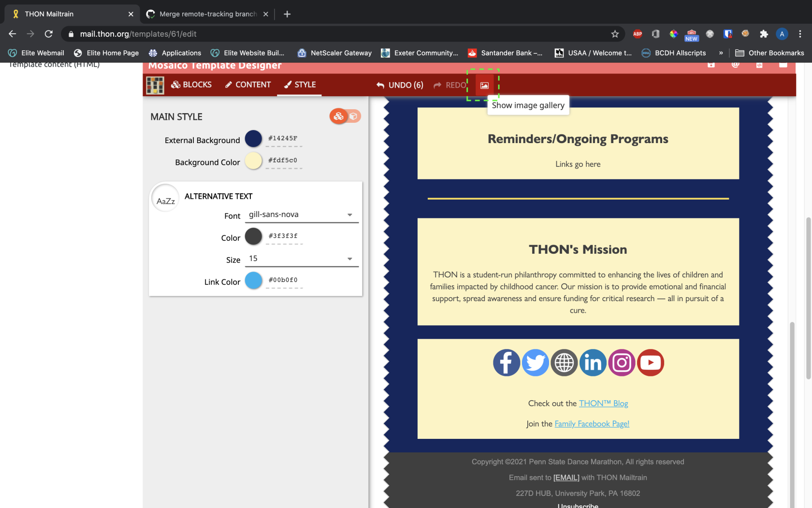Click the cookie-like extension icon

tap(745, 34)
